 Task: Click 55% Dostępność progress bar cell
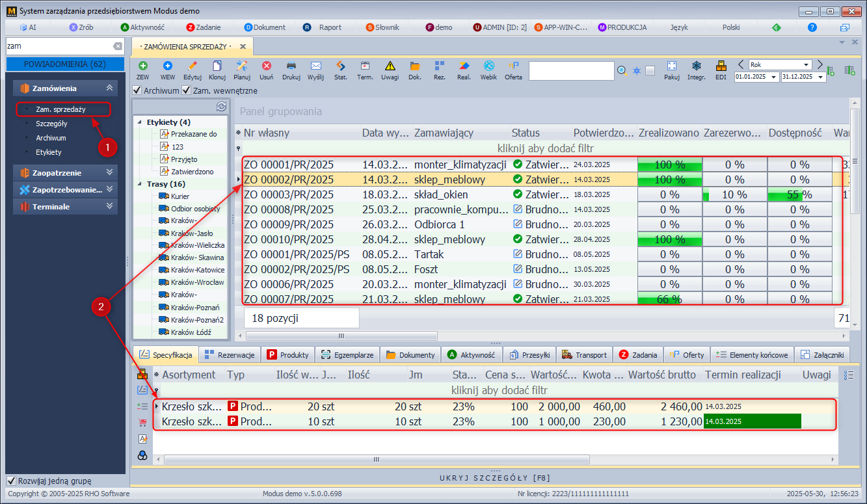coord(799,194)
